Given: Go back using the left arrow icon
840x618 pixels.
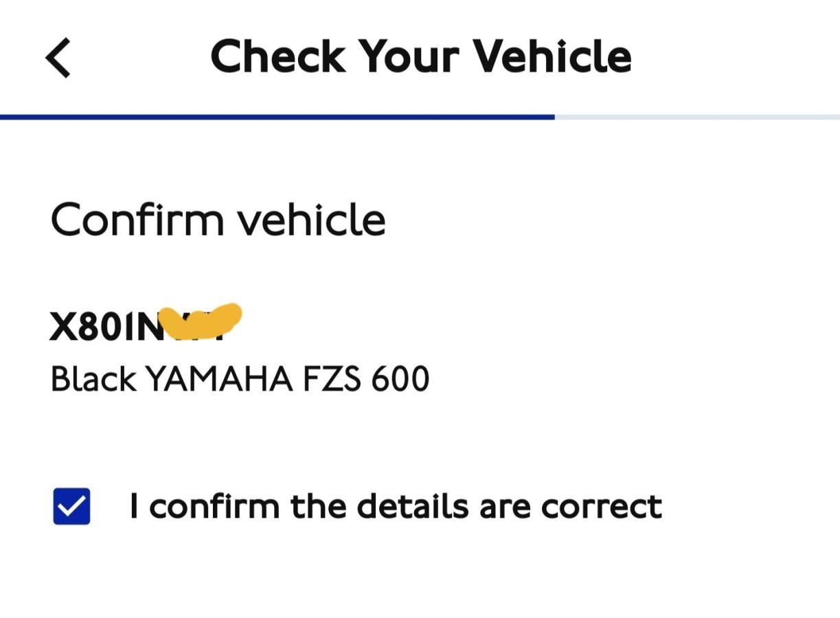Looking at the screenshot, I should (x=59, y=58).
